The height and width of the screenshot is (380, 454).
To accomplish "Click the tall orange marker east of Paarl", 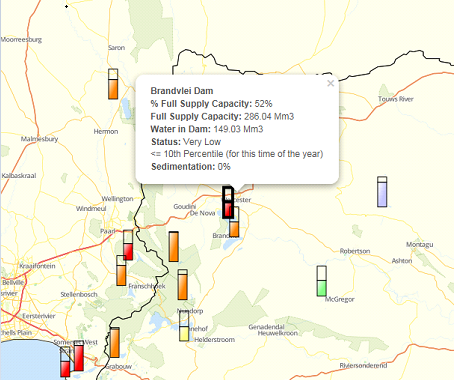I will (174, 246).
